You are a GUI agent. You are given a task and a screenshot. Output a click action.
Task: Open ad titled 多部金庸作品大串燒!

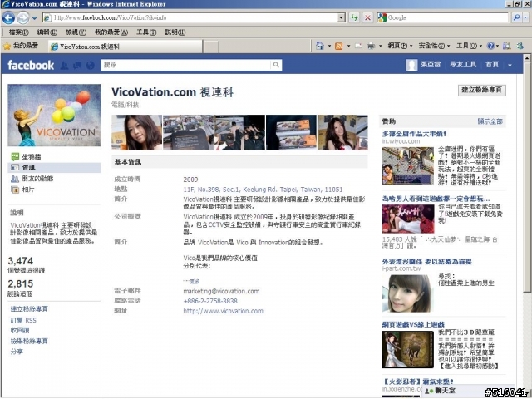(x=415, y=134)
